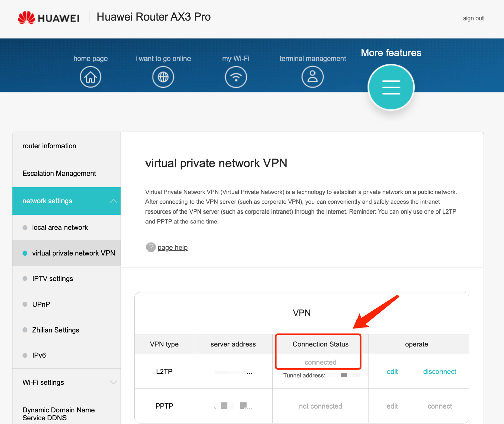Image resolution: width=504 pixels, height=424 pixels.
Task: Disconnect the L2TP VPN
Action: coord(439,372)
